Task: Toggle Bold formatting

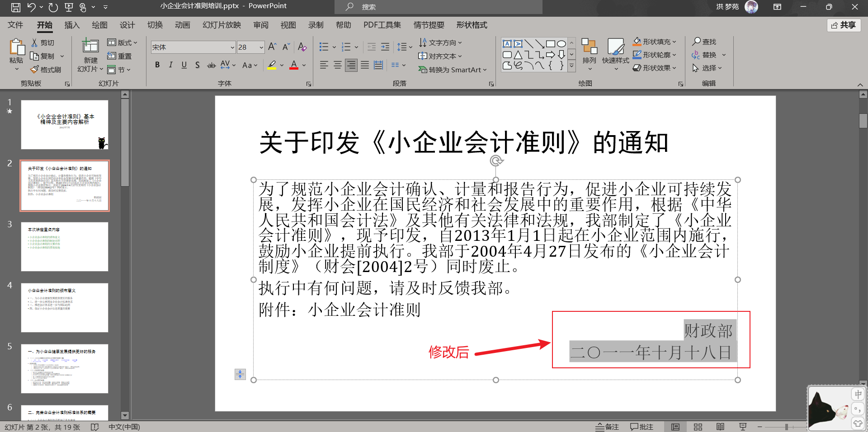Action: [157, 65]
